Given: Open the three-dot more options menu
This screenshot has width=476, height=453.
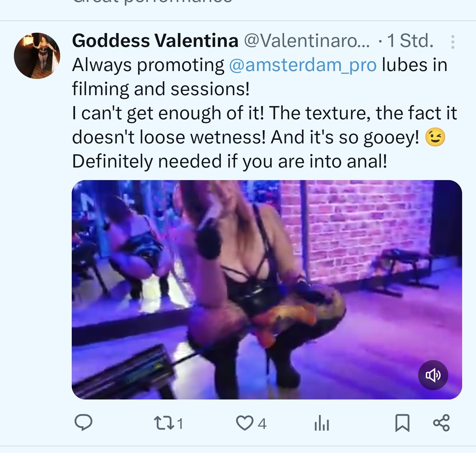Looking at the screenshot, I should pos(453,42).
